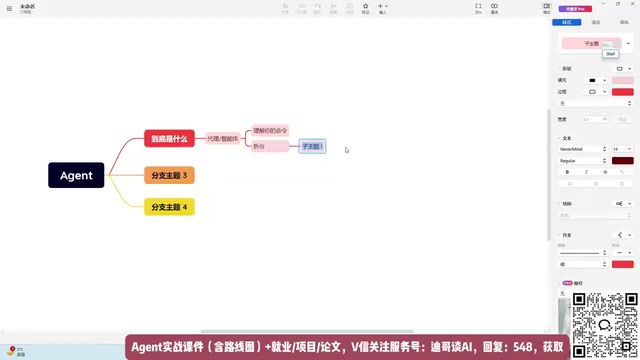Select the '代理/智能体' subtopic
Viewport: 640px width, 360px height.
click(x=222, y=139)
